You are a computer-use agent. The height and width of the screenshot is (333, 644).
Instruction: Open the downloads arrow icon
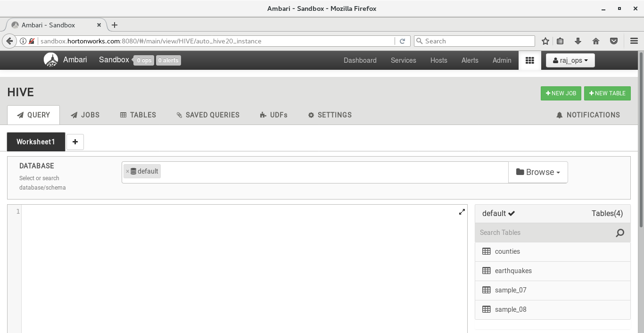pyautogui.click(x=578, y=41)
